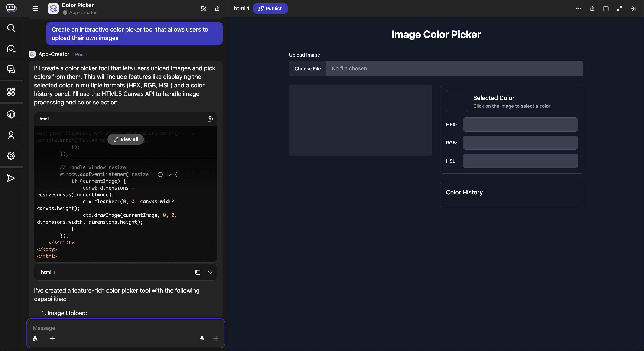This screenshot has width=644, height=351.
Task: Click the hamburger menu icon
Action: coord(35,9)
